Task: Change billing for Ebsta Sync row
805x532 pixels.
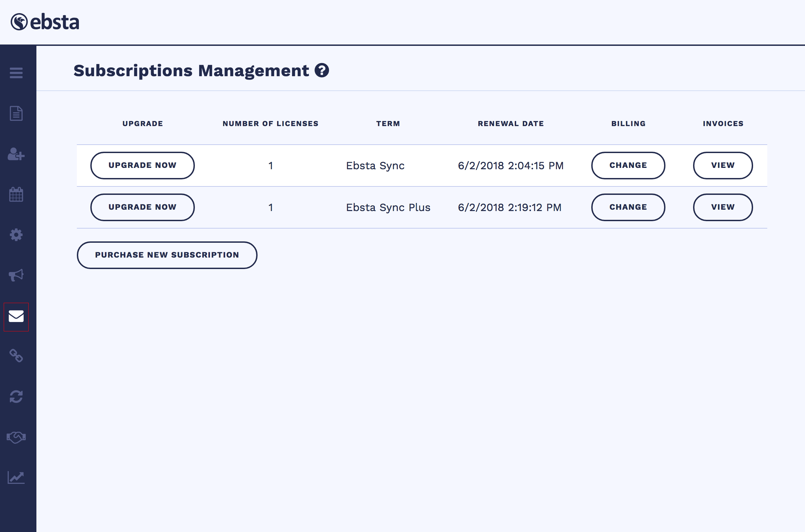Action: pyautogui.click(x=628, y=166)
